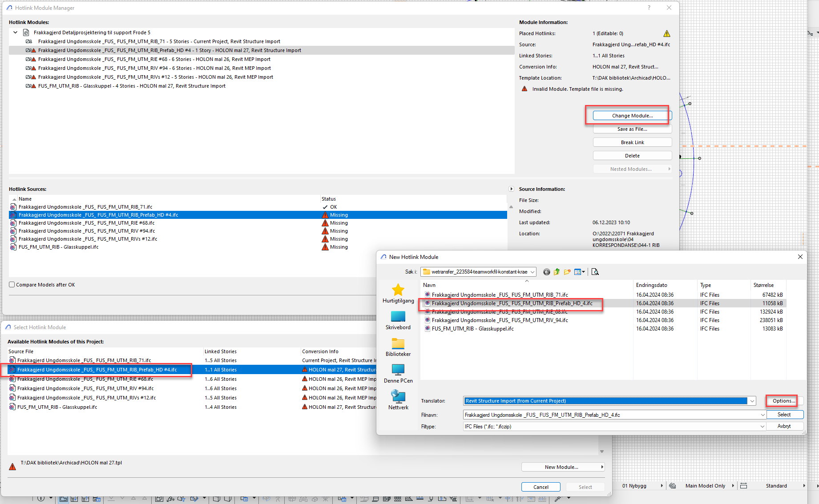Open Biblioteker libraries location

pyautogui.click(x=398, y=347)
